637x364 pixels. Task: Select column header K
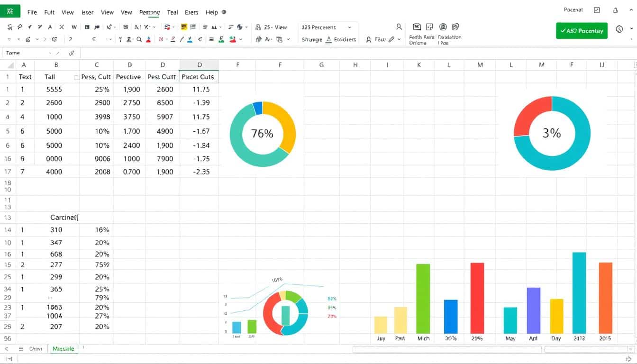pos(419,65)
